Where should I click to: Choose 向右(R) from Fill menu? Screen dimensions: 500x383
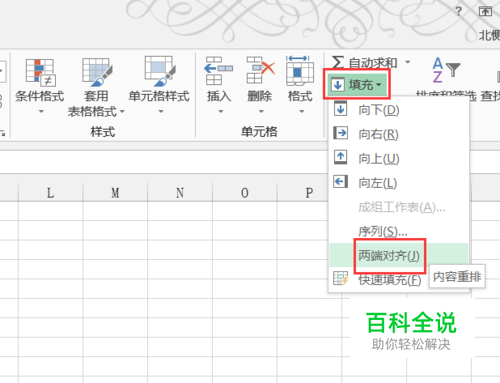point(399,134)
